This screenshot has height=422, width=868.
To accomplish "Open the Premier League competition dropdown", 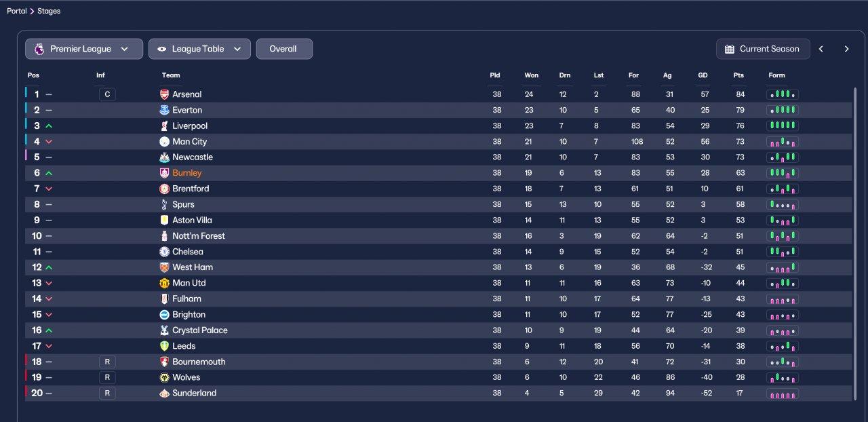I will pos(84,49).
